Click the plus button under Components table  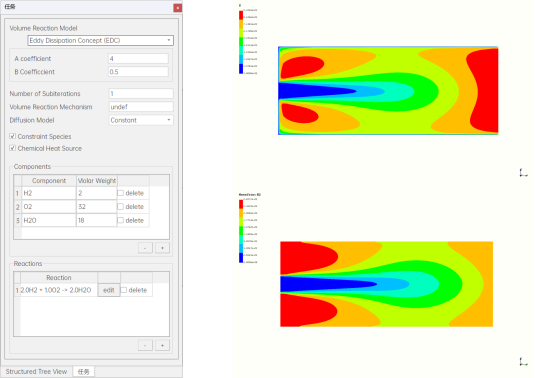(162, 248)
